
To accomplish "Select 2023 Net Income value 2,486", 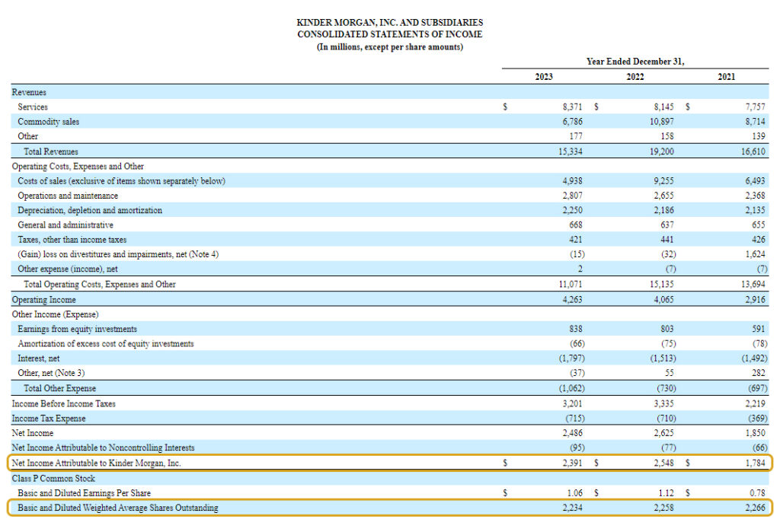I will click(572, 433).
